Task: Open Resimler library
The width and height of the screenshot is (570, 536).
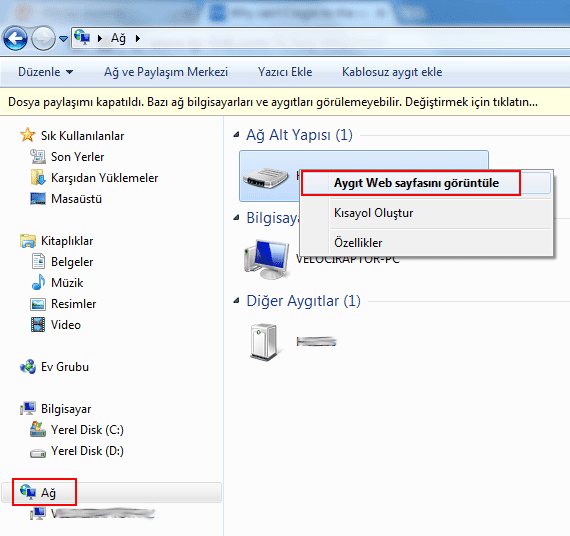Action: pos(73,304)
